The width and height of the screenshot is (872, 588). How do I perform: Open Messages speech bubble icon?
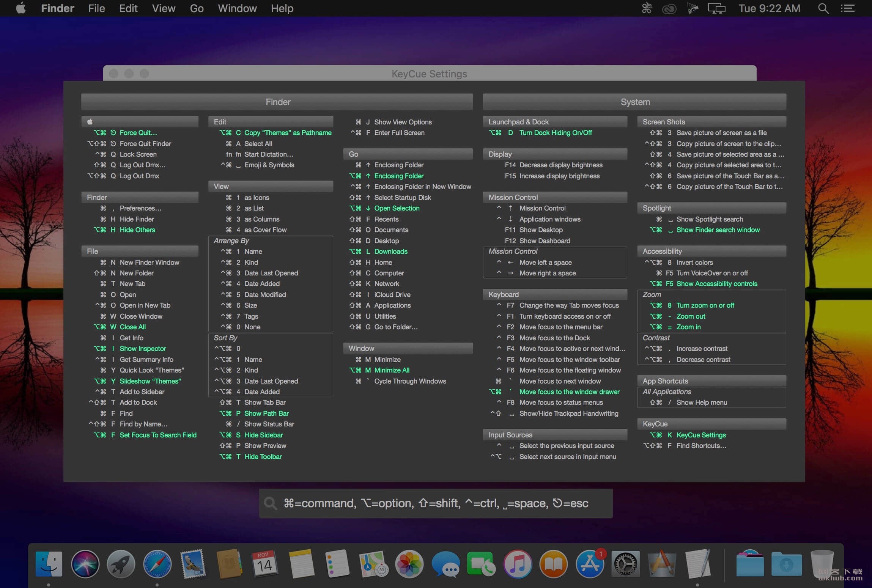445,564
